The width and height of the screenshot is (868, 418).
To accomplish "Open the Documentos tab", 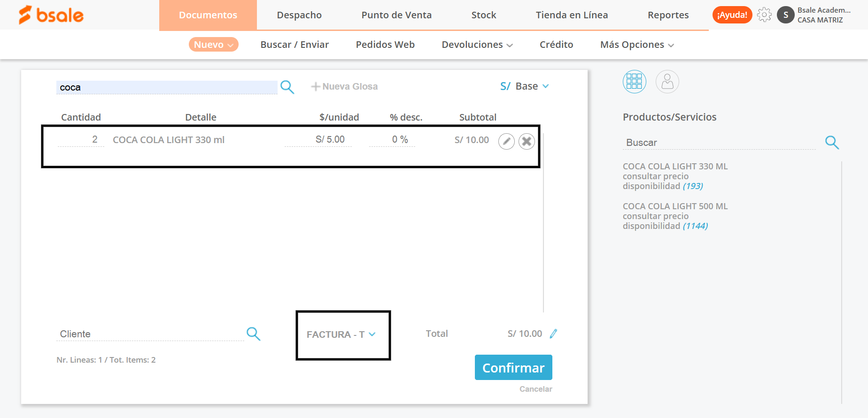I will coord(208,15).
